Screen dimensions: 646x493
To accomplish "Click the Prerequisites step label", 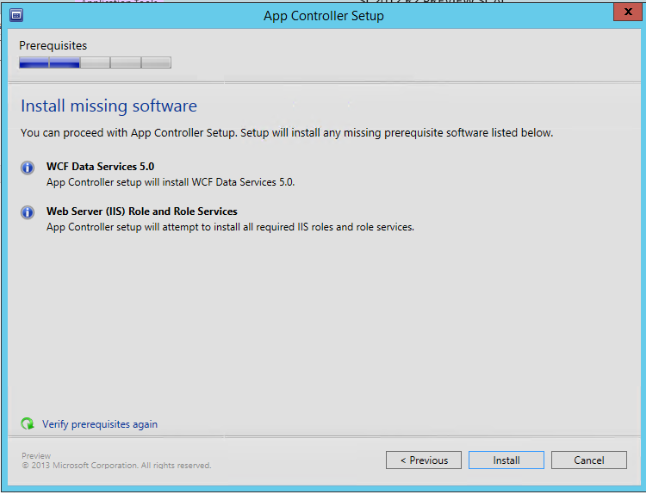I will (x=53, y=45).
